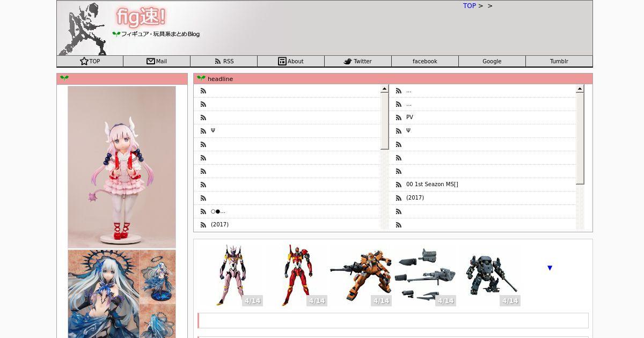Image resolution: width=644 pixels, height=338 pixels.
Task: Open the pink-haired horned girl figure image
Action: tap(122, 167)
